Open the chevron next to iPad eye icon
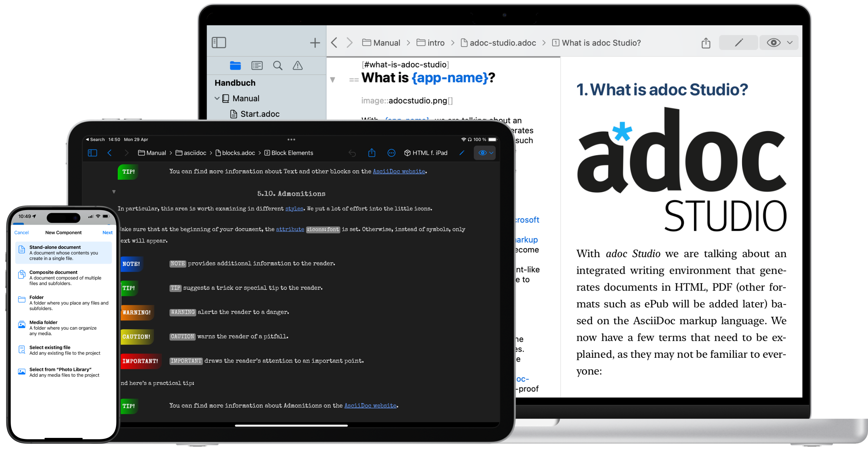The width and height of the screenshot is (868, 450). pos(491,153)
